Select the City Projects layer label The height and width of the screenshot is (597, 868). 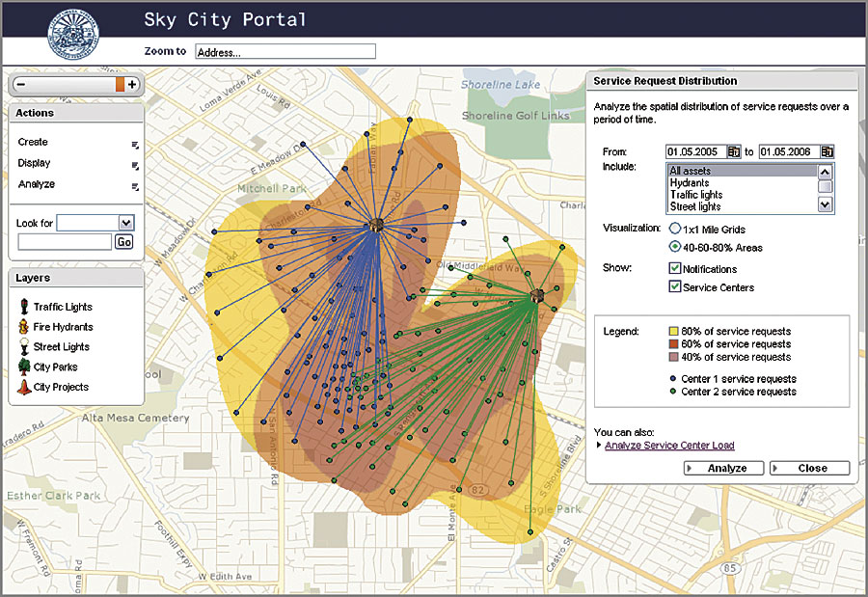click(x=61, y=387)
